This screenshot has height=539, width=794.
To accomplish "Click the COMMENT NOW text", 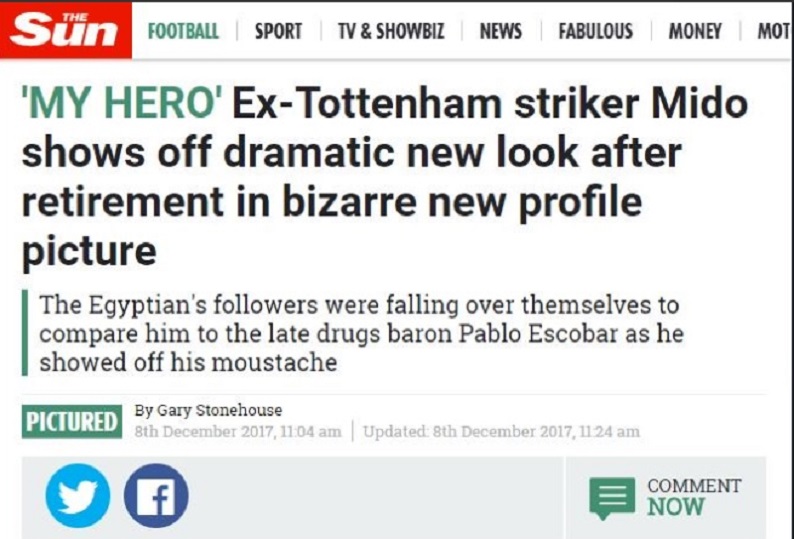I will pos(694,496).
